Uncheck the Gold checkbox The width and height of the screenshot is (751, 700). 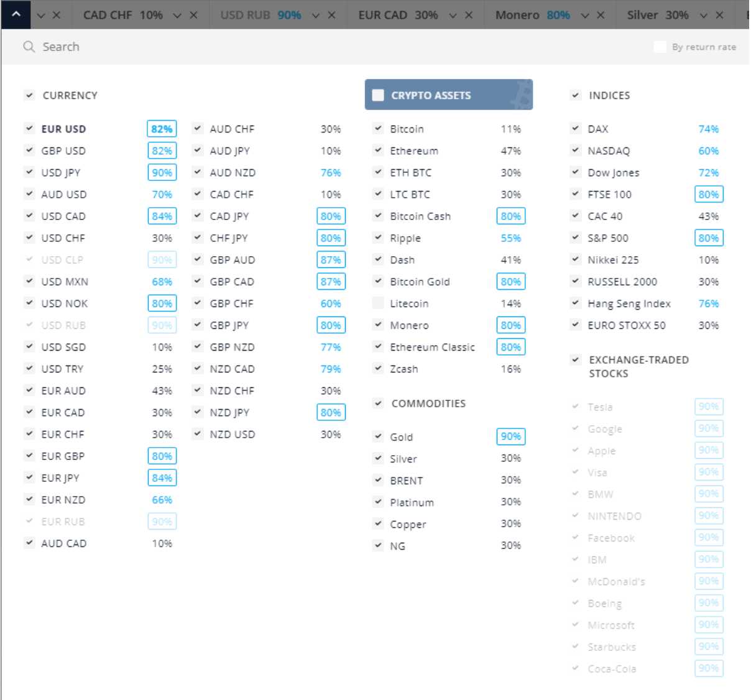378,436
